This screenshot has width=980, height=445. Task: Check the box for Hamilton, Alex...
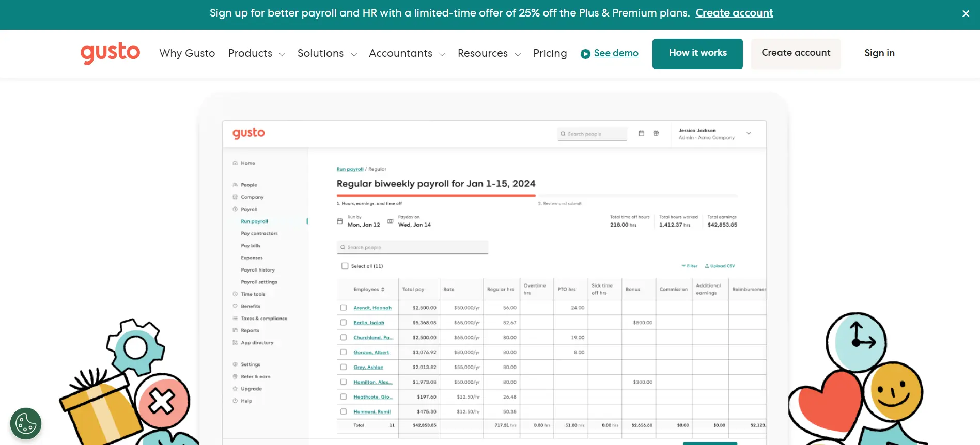point(344,382)
